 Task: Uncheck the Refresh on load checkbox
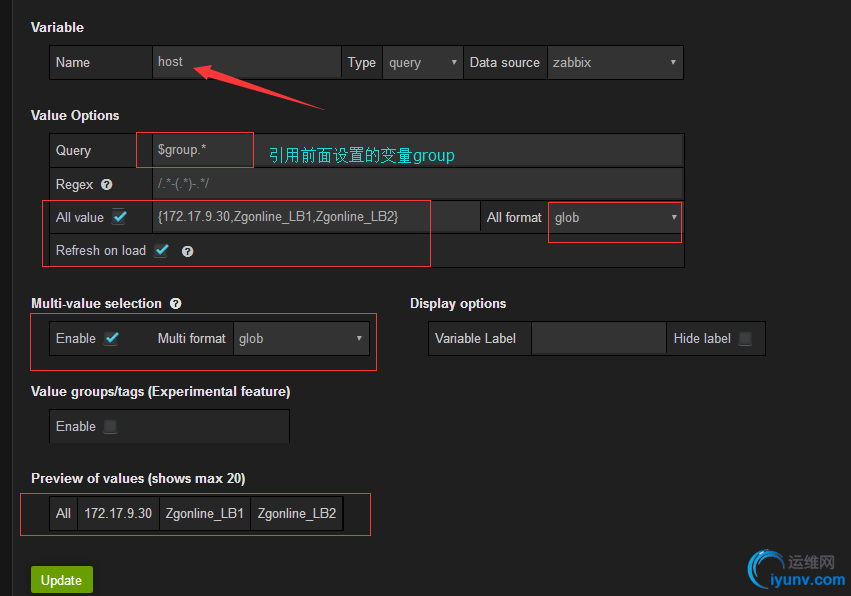[162, 251]
